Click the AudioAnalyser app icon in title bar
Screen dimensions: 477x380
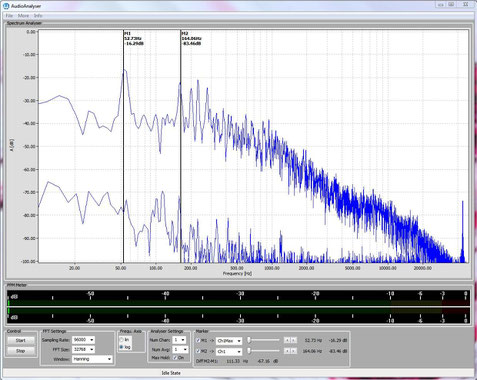(x=6, y=6)
